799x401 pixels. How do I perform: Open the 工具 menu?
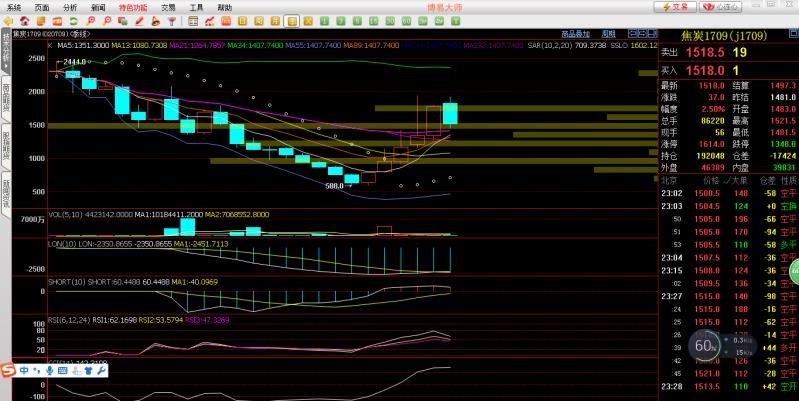pyautogui.click(x=196, y=8)
